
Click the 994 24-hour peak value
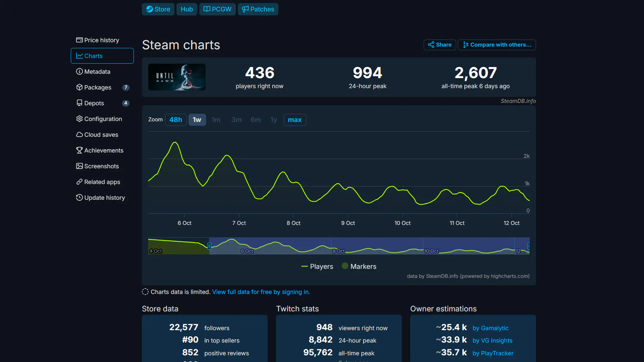(368, 73)
